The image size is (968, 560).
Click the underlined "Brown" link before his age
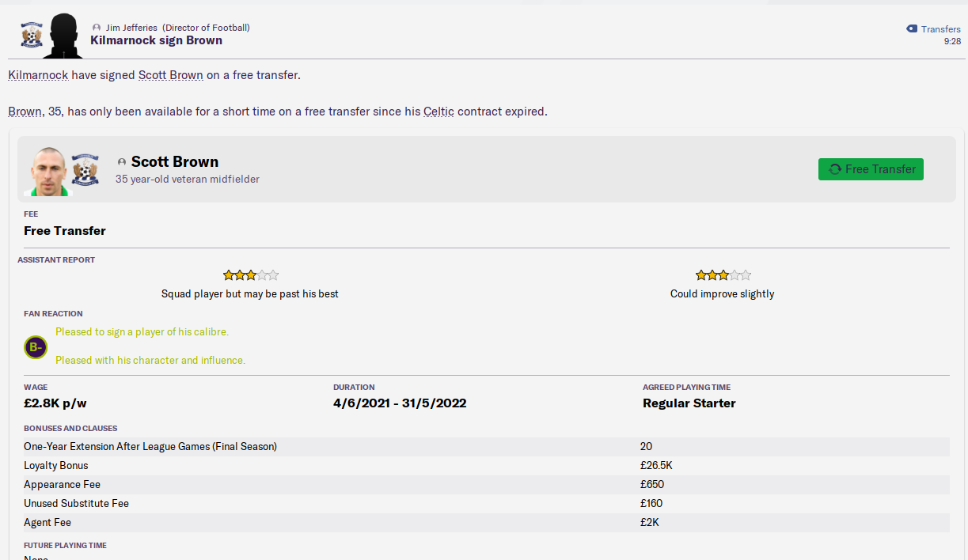pos(25,112)
